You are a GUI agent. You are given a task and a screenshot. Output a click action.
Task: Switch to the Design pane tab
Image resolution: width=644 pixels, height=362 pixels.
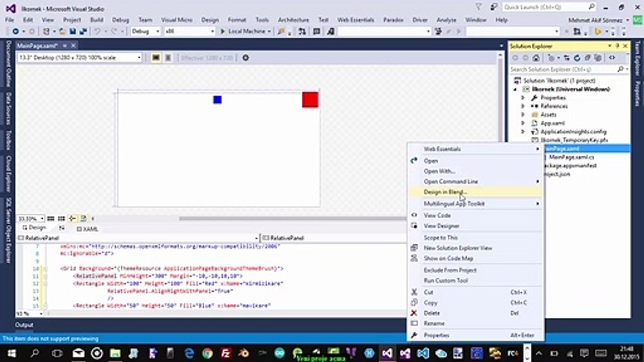(x=34, y=228)
